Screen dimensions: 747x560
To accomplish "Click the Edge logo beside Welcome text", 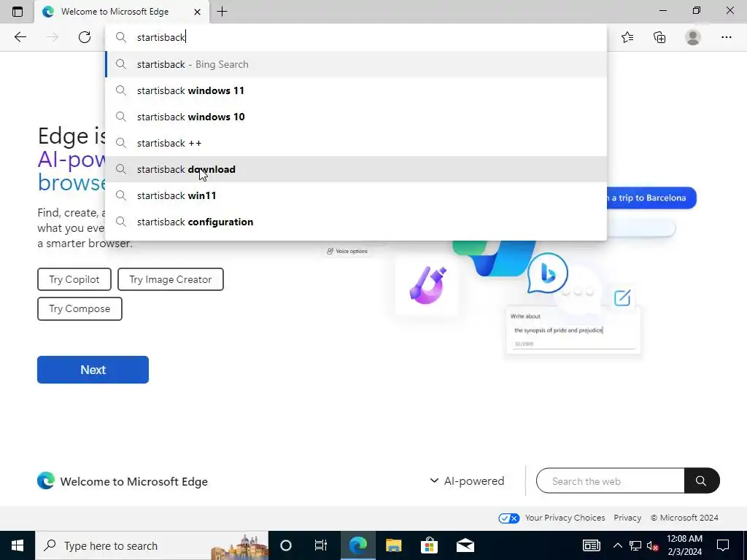I will [46, 481].
